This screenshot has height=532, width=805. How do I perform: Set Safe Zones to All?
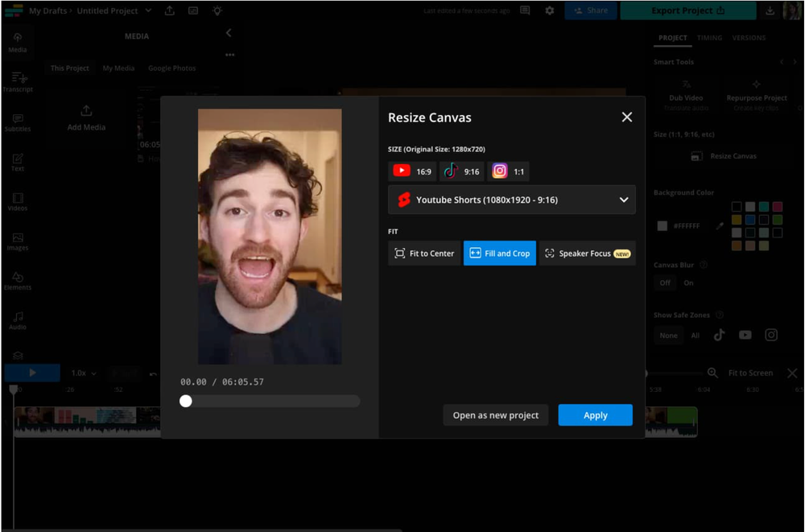pyautogui.click(x=696, y=335)
